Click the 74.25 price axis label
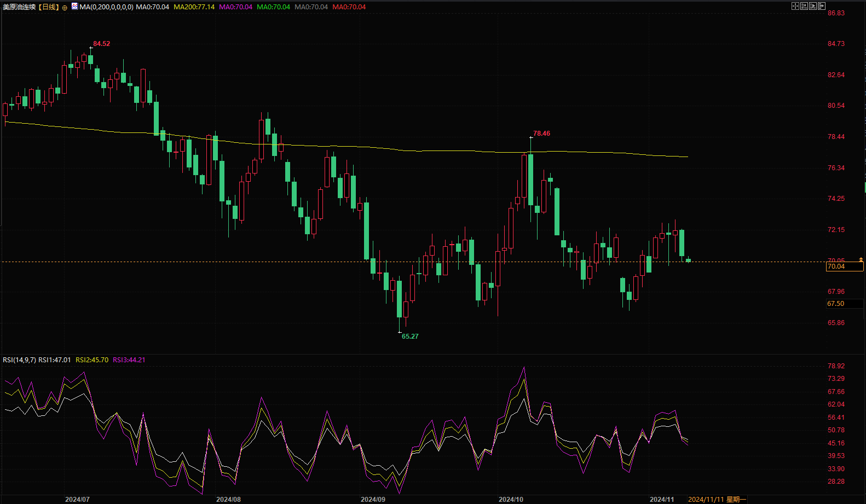Image resolution: width=866 pixels, height=504 pixels. pos(836,199)
